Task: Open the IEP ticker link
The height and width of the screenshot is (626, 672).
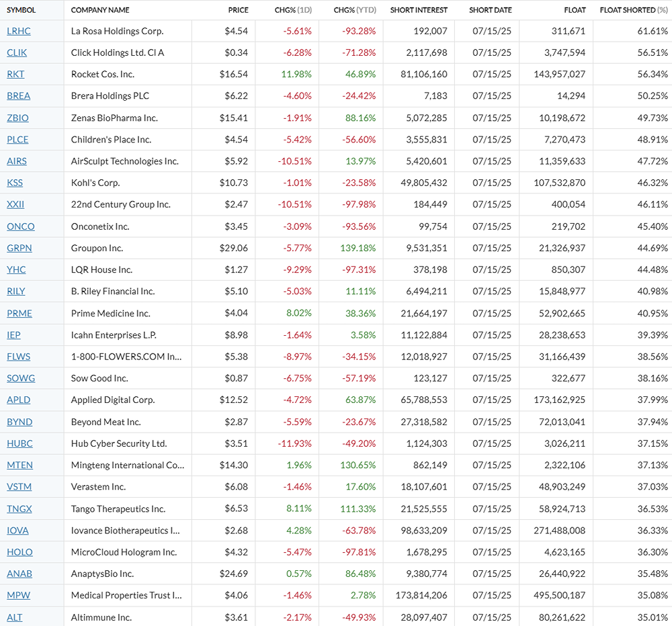Action: click(13, 335)
